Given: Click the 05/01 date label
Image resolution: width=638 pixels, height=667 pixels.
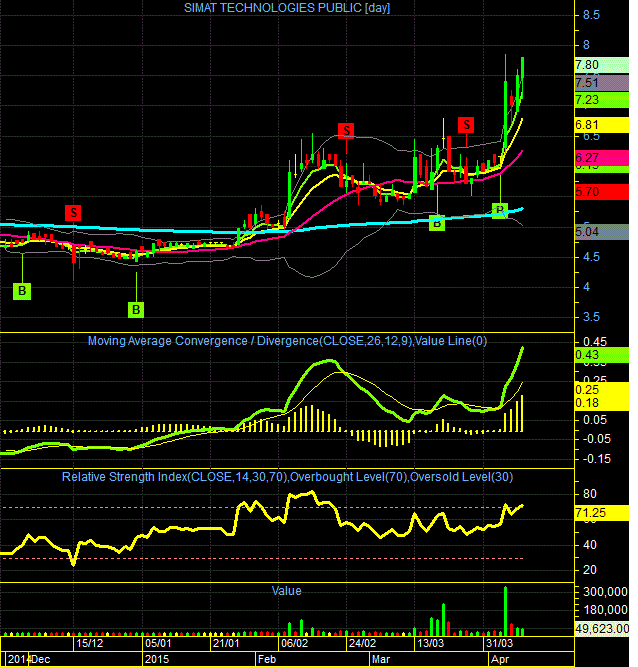Looking at the screenshot, I should tap(158, 643).
